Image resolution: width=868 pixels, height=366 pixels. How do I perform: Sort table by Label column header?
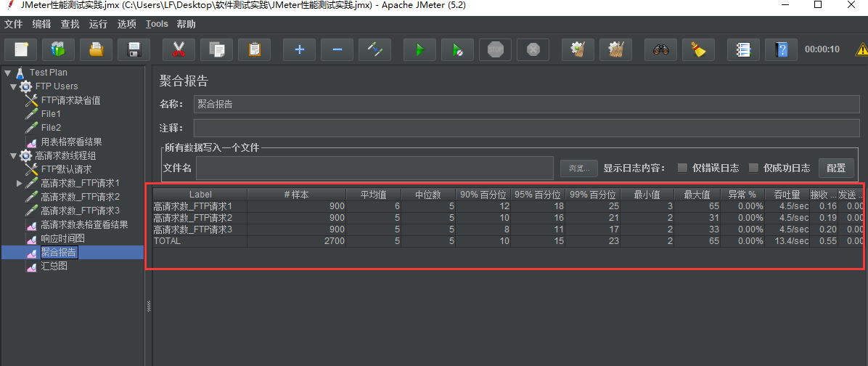pyautogui.click(x=200, y=195)
